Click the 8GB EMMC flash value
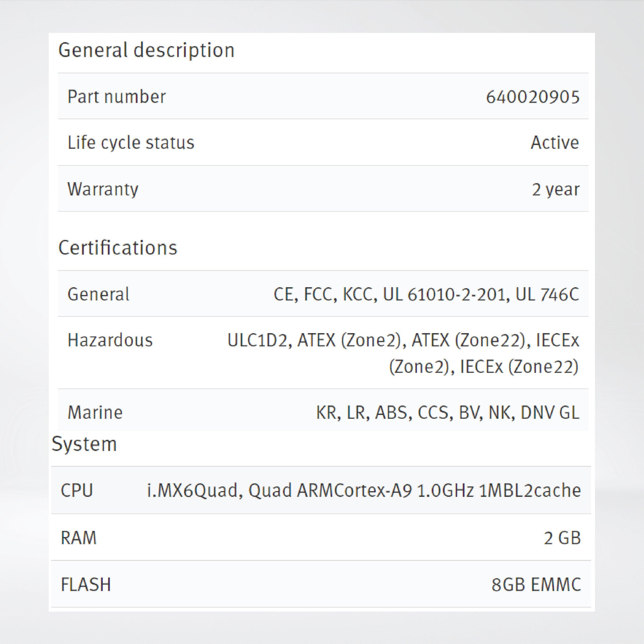The width and height of the screenshot is (644, 644). click(536, 584)
